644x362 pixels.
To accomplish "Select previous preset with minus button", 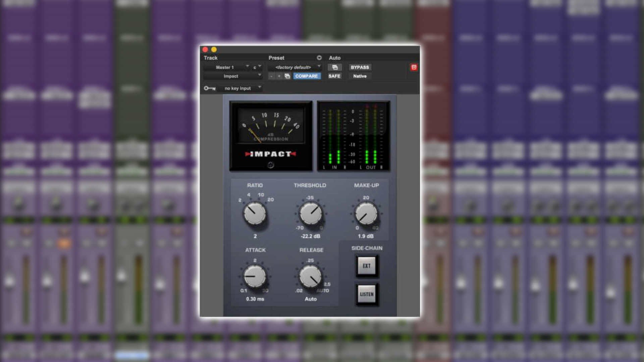I will pos(271,76).
